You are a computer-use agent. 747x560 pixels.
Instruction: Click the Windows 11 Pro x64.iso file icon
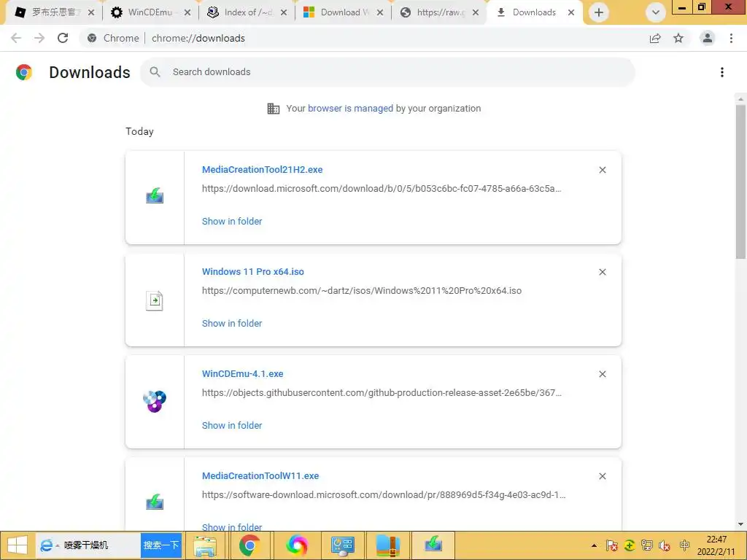pyautogui.click(x=155, y=300)
